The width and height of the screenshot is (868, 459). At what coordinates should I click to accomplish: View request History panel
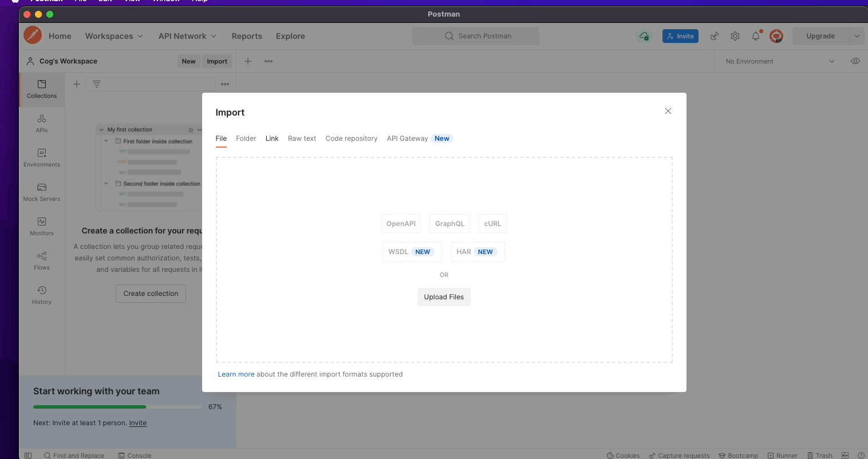[41, 295]
